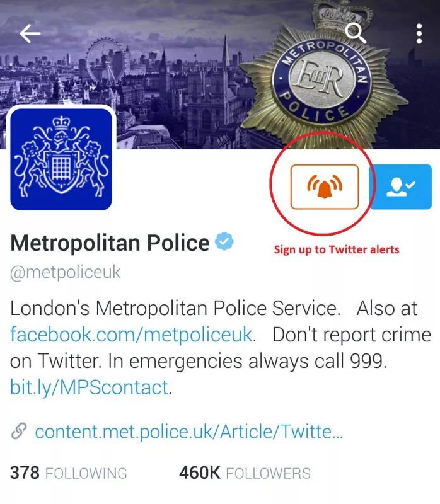Click the chain link icon

click(x=19, y=432)
